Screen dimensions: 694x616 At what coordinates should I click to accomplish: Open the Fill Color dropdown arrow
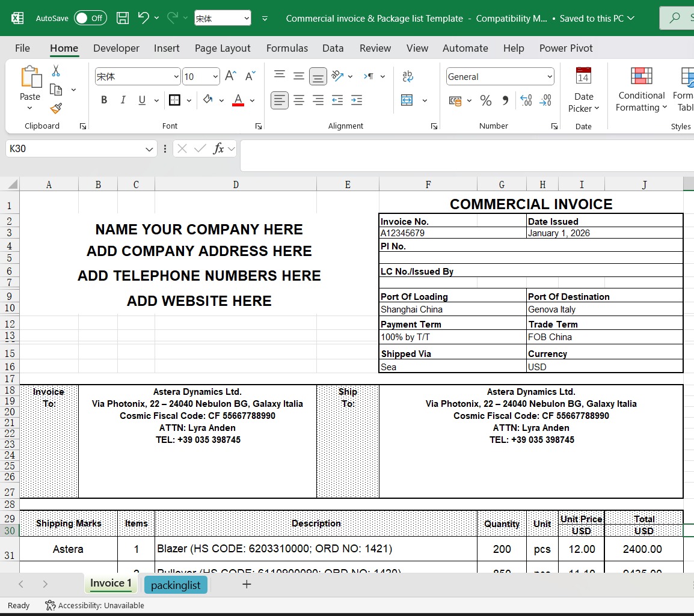pos(222,100)
